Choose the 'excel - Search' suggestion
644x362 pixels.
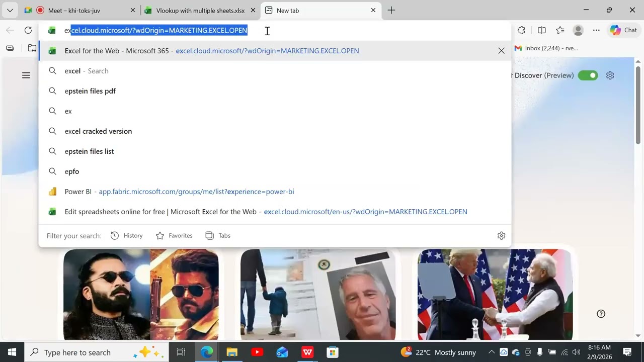point(275,71)
